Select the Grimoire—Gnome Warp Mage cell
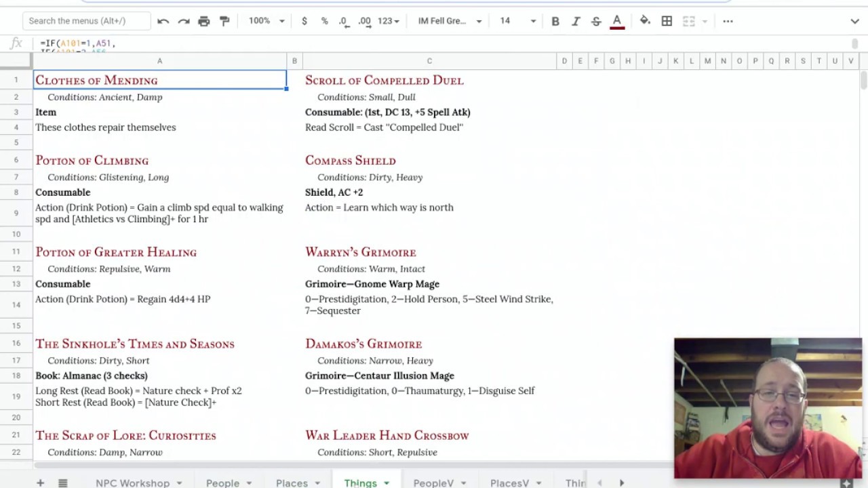Screen dimensions: 868x488 tap(429, 284)
